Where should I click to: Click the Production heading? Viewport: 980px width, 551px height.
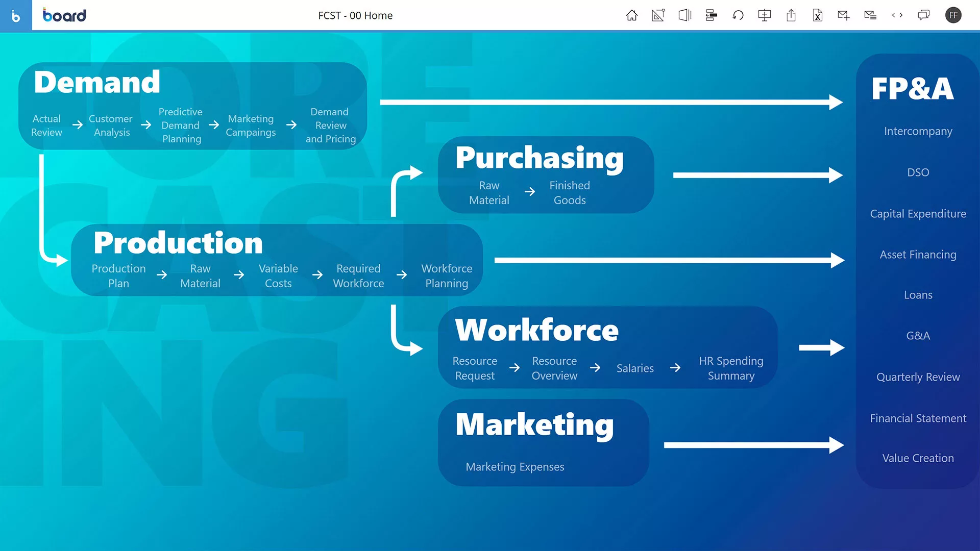coord(178,243)
